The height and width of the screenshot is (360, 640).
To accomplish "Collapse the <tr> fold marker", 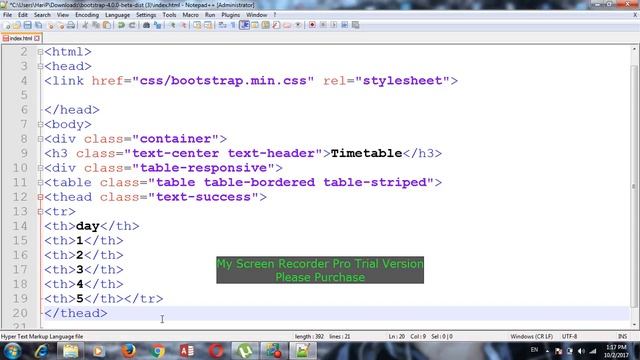I will click(40, 211).
